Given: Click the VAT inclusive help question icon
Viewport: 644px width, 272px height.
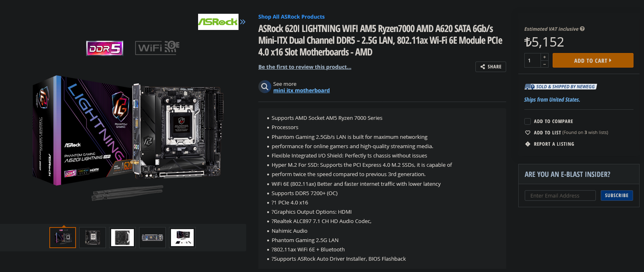Looking at the screenshot, I should [x=582, y=29].
